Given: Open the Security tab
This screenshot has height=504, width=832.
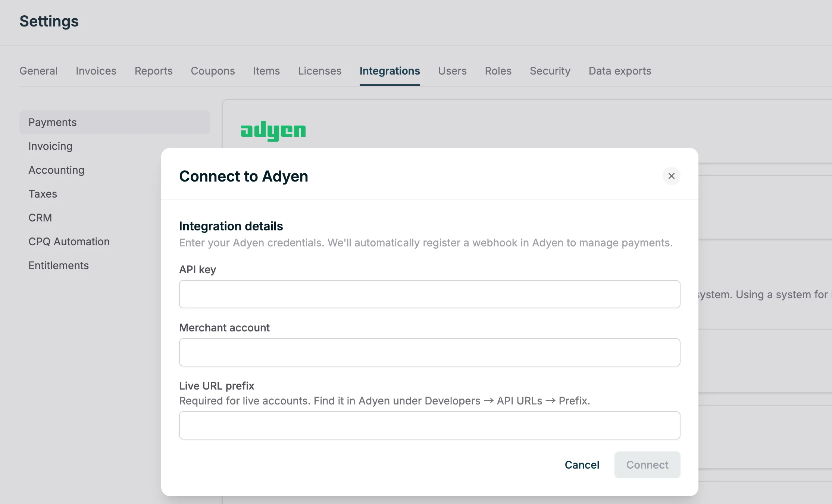Looking at the screenshot, I should point(550,71).
